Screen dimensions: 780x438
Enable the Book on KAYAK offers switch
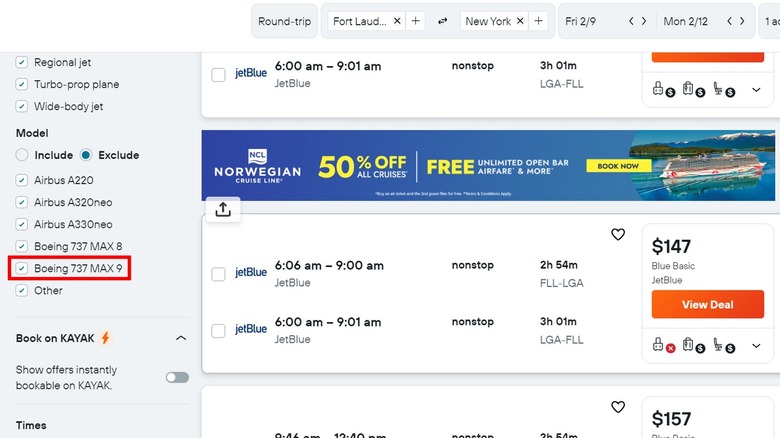pos(177,377)
